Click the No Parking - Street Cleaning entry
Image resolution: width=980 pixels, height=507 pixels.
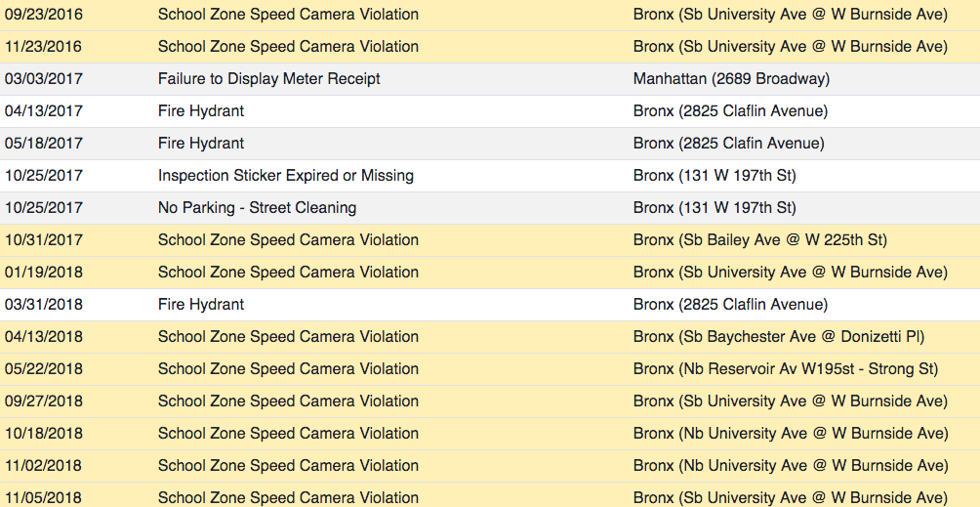[x=257, y=207]
